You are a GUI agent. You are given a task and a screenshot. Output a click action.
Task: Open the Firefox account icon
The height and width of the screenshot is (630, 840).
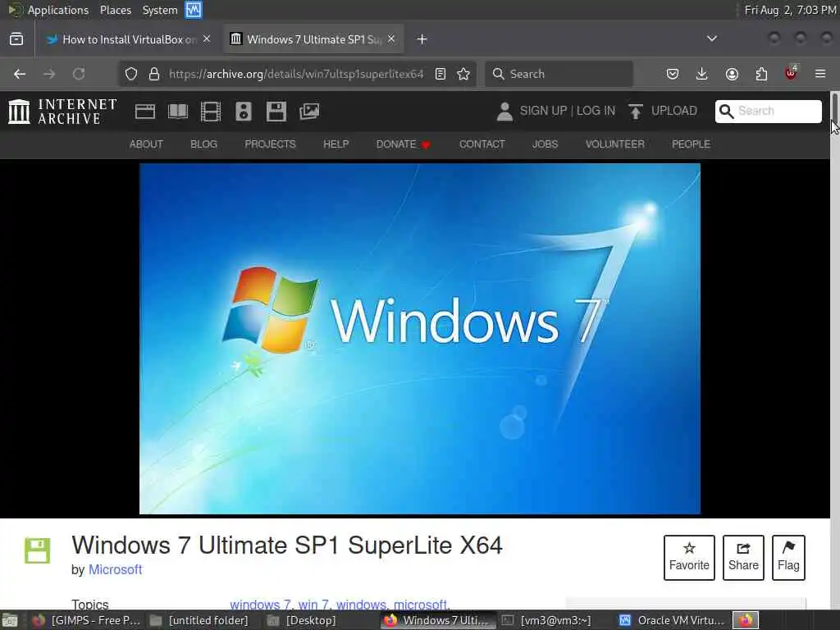[x=732, y=74]
